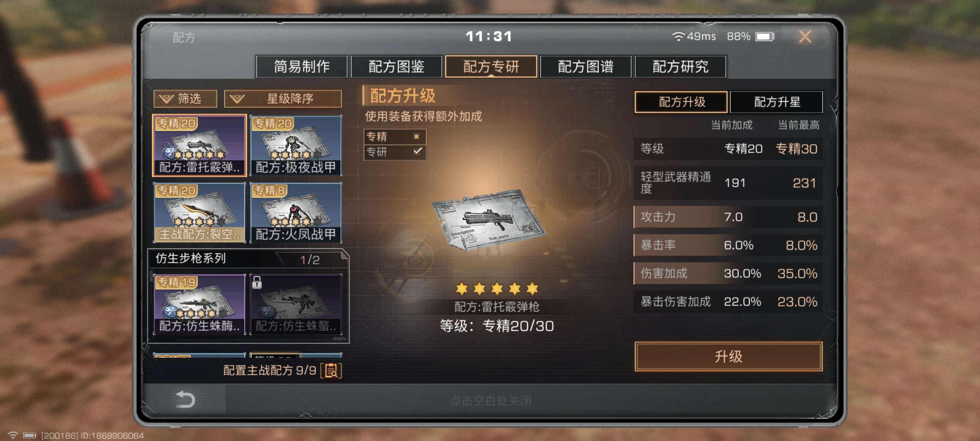This screenshot has width=980, height=441.
Task: Click the lock icon on 仿生蛛螯 recipe
Action: pos(257,282)
